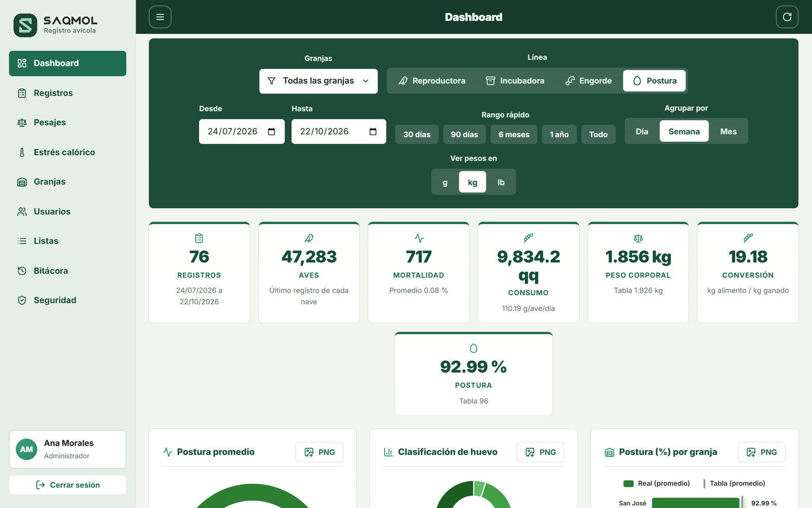Show weights in pounds (lb)
This screenshot has width=812, height=508.
[x=501, y=182]
